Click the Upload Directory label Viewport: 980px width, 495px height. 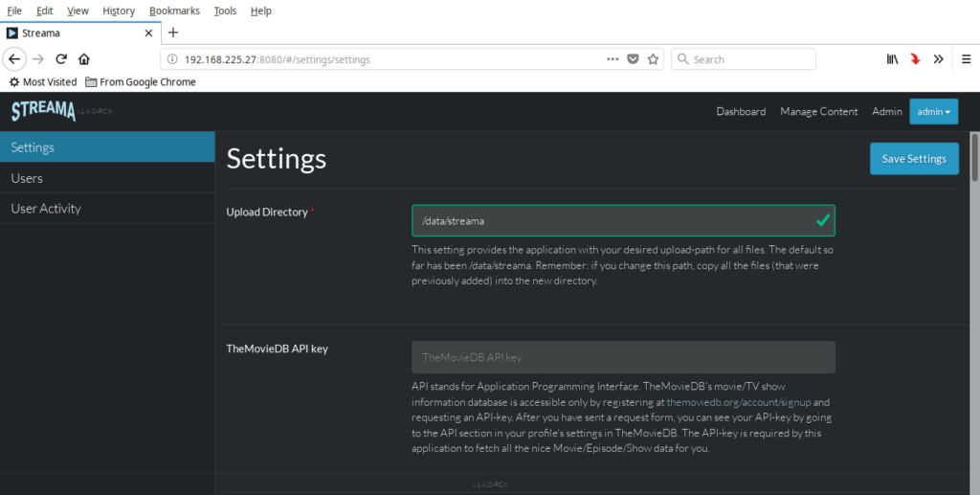coord(267,212)
